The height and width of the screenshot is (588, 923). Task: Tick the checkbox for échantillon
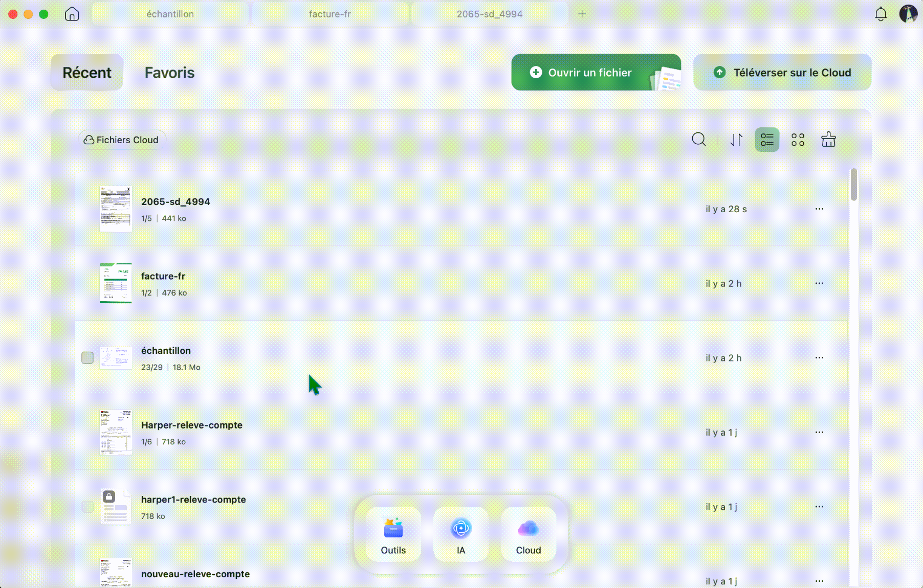87,357
